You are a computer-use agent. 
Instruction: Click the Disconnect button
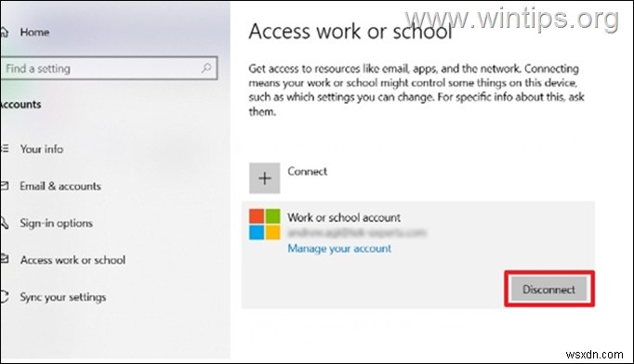(548, 289)
